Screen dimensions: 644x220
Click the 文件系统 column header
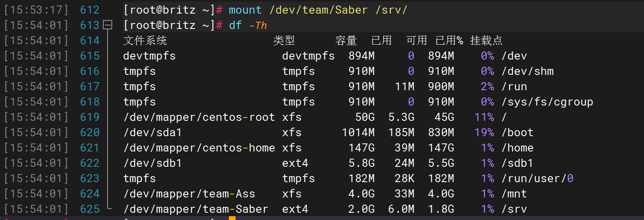145,40
